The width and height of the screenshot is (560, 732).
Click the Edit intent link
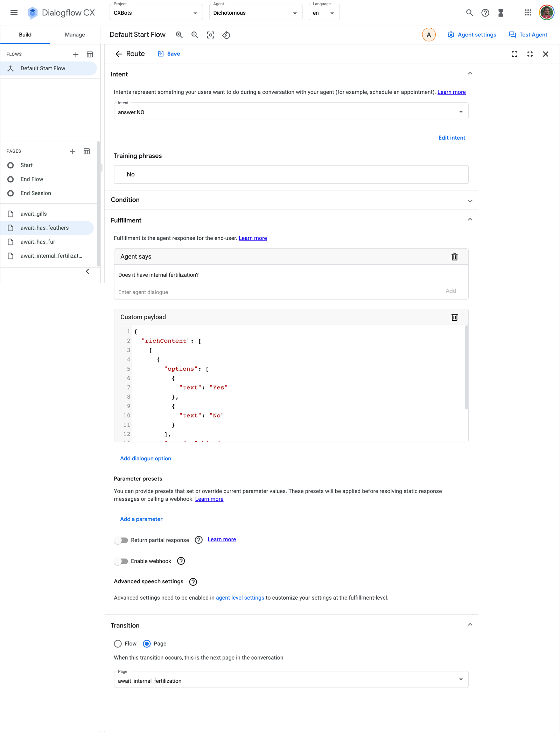tap(452, 138)
